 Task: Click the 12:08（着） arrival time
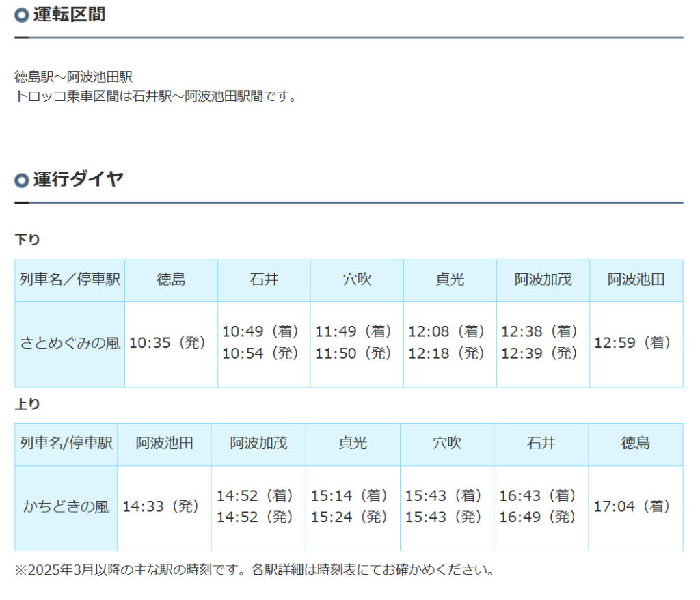(x=446, y=331)
